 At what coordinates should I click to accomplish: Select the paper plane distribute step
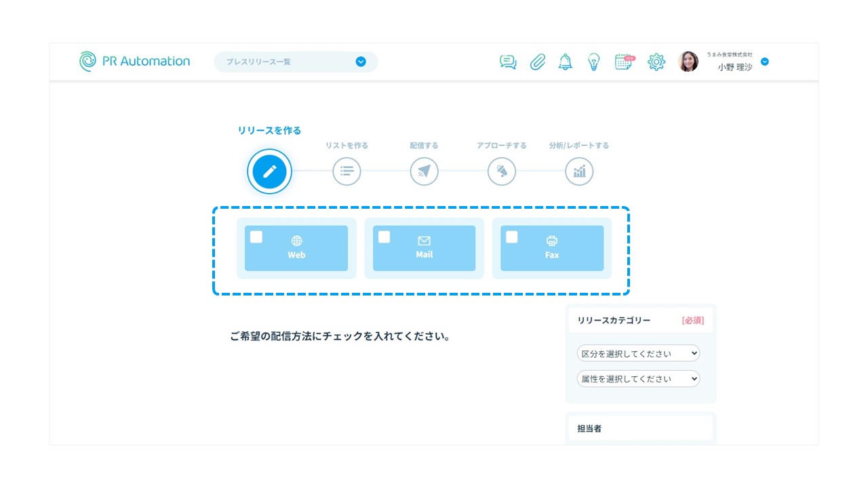pyautogui.click(x=424, y=171)
